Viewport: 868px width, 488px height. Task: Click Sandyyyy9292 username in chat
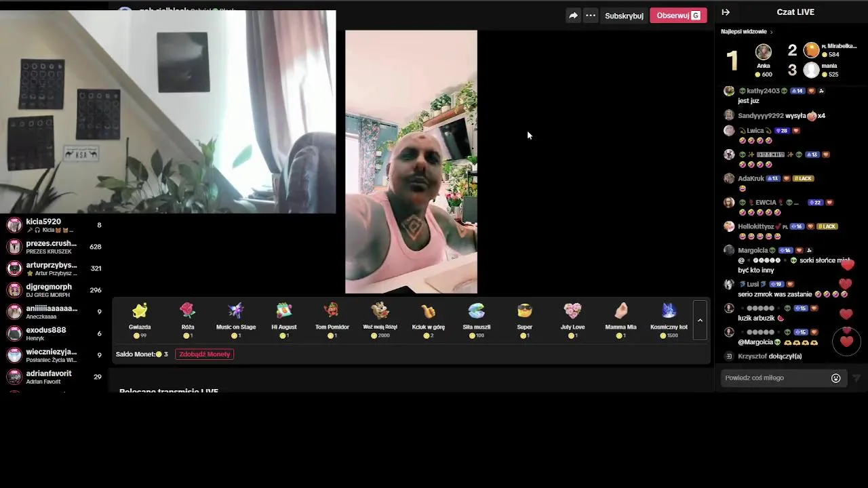(x=760, y=116)
